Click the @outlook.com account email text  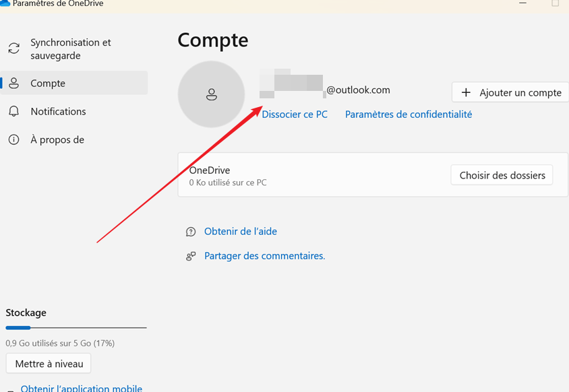click(x=358, y=90)
